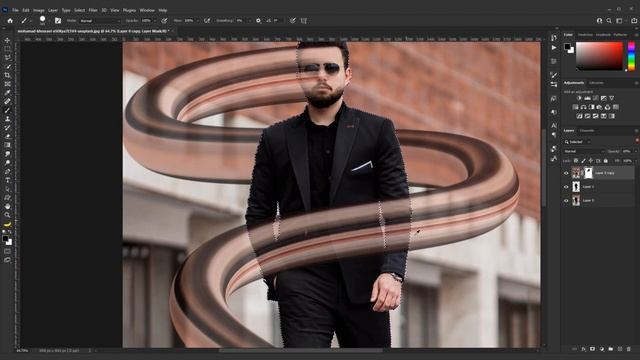Select the Zoom tool
This screenshot has width=640, height=360.
7,215
